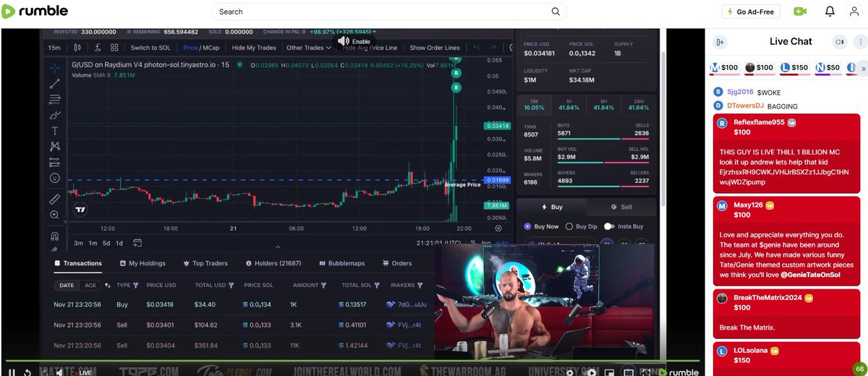Switch to Transactions tab

coord(79,263)
